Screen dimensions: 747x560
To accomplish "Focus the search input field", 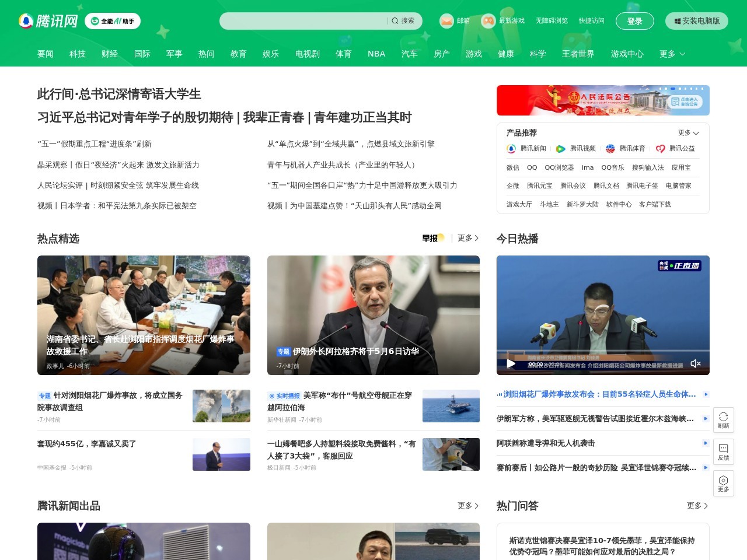I will [x=303, y=21].
